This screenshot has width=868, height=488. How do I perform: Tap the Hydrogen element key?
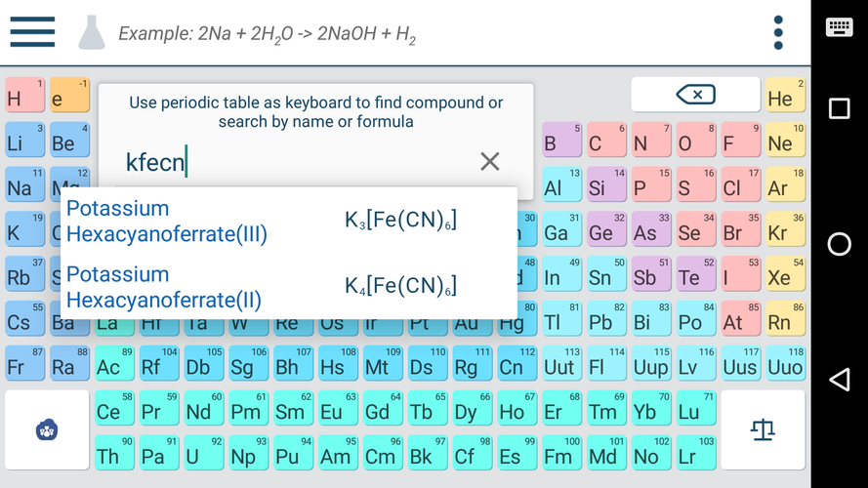(24, 96)
